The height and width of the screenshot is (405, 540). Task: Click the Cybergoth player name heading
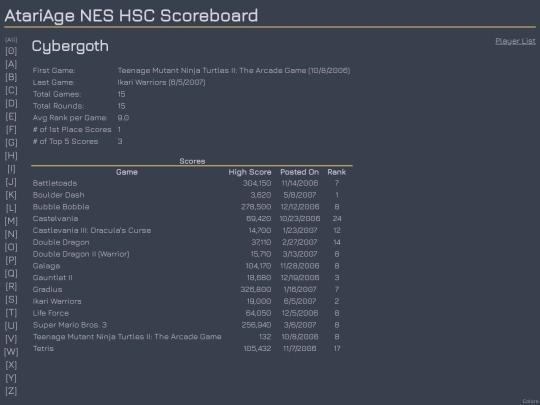70,46
